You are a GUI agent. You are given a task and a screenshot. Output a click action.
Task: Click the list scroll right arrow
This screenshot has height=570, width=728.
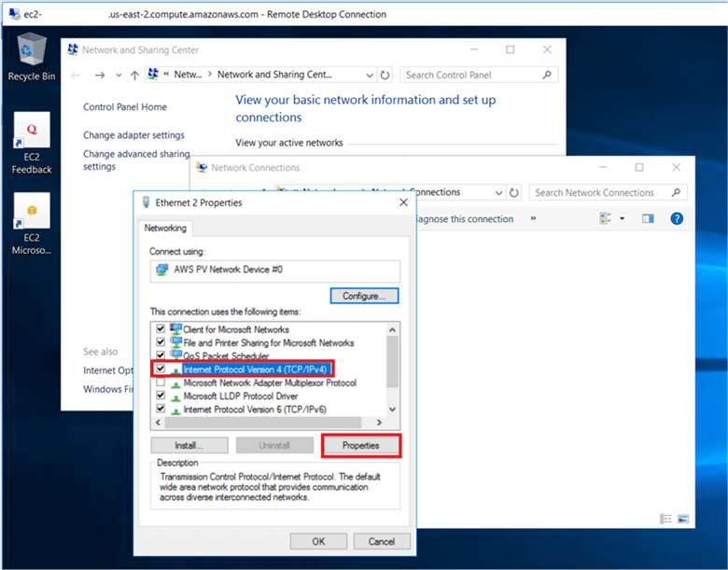click(379, 423)
